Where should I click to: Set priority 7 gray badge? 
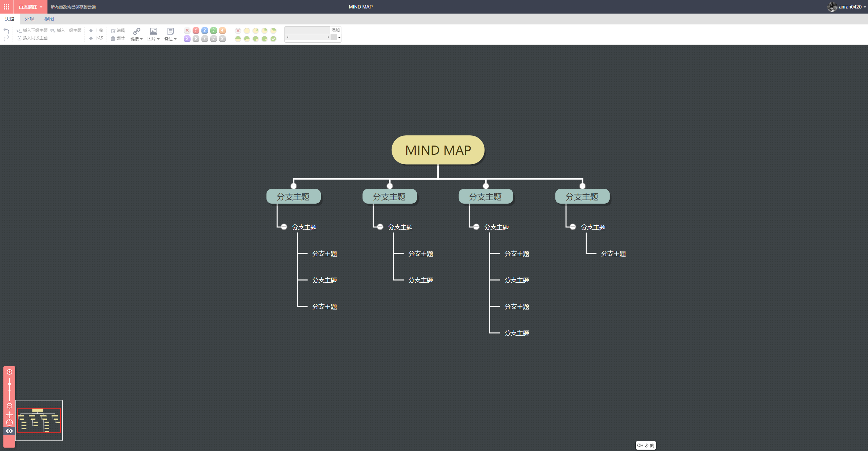coord(205,39)
